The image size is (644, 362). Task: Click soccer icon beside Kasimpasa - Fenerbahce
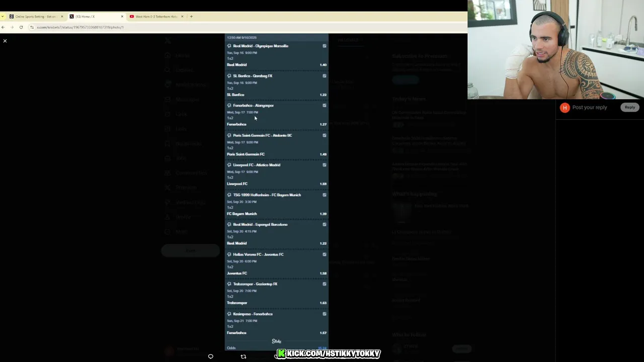(229, 314)
